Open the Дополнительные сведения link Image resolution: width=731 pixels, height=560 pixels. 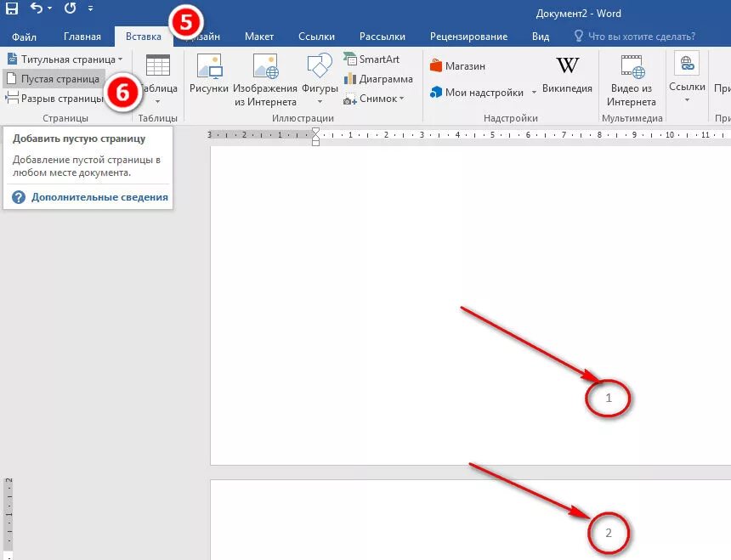[x=99, y=197]
